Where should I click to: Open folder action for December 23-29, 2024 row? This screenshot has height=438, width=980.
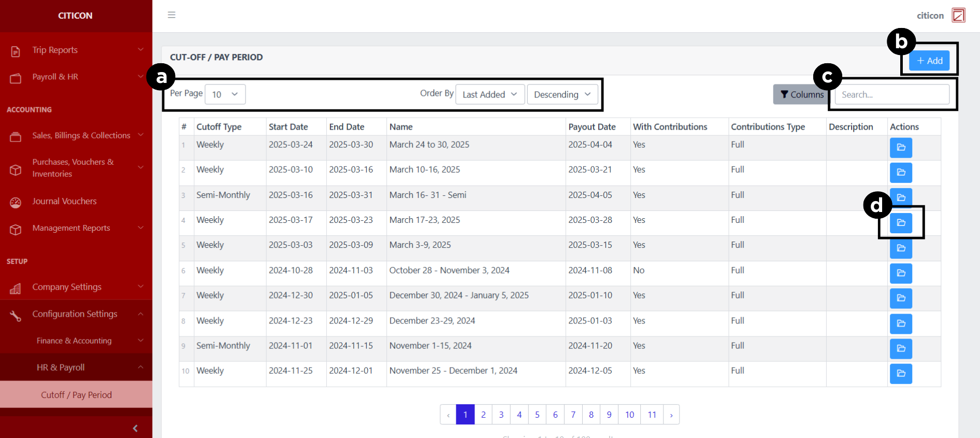901,323
